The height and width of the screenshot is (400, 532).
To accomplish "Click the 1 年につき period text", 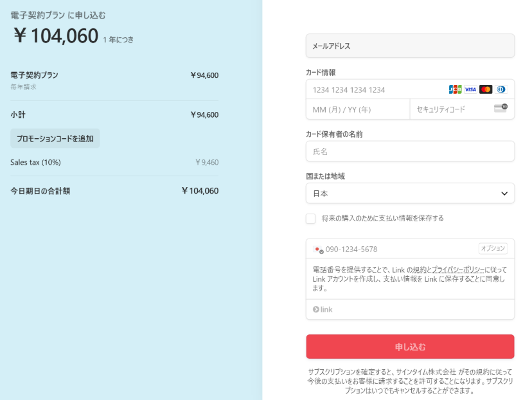I will click(x=118, y=40).
